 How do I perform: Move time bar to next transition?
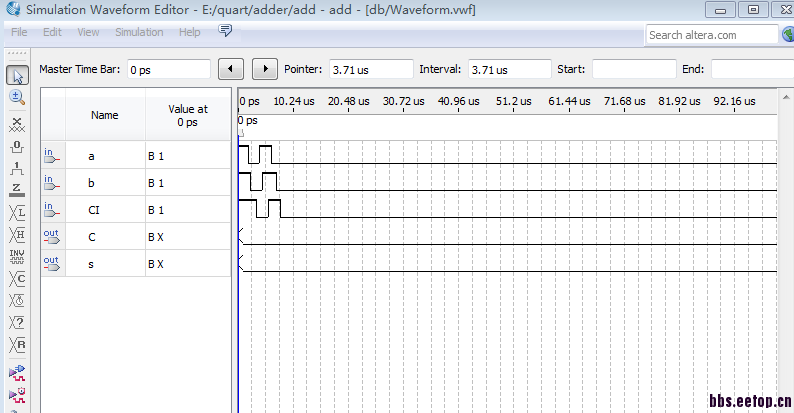click(x=265, y=69)
